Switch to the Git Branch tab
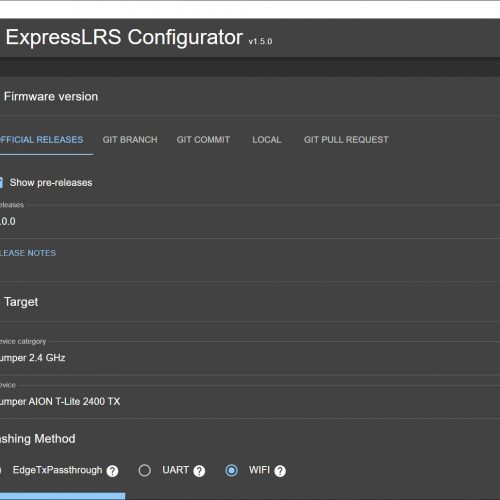500x500 pixels. [x=130, y=140]
